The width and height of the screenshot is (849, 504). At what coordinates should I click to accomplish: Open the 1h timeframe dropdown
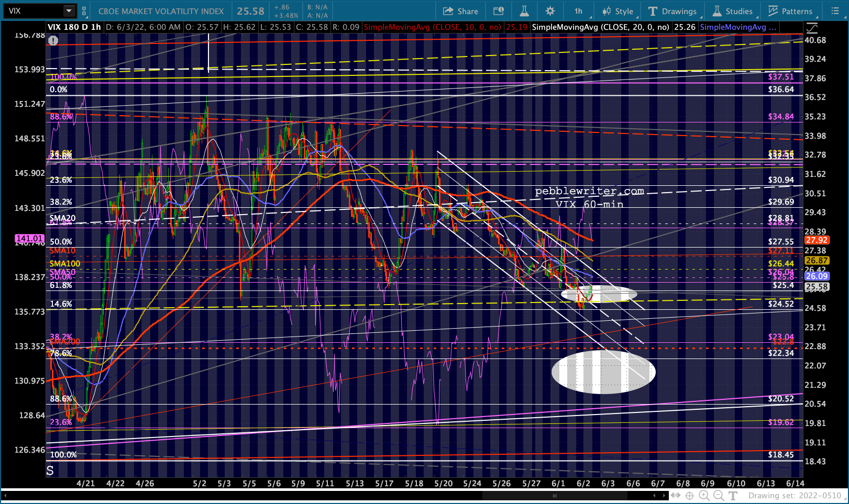(579, 11)
